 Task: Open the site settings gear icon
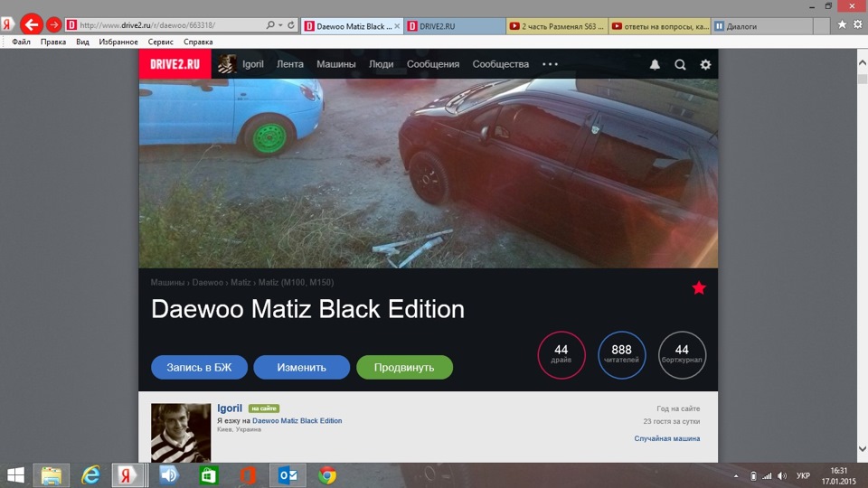[705, 64]
